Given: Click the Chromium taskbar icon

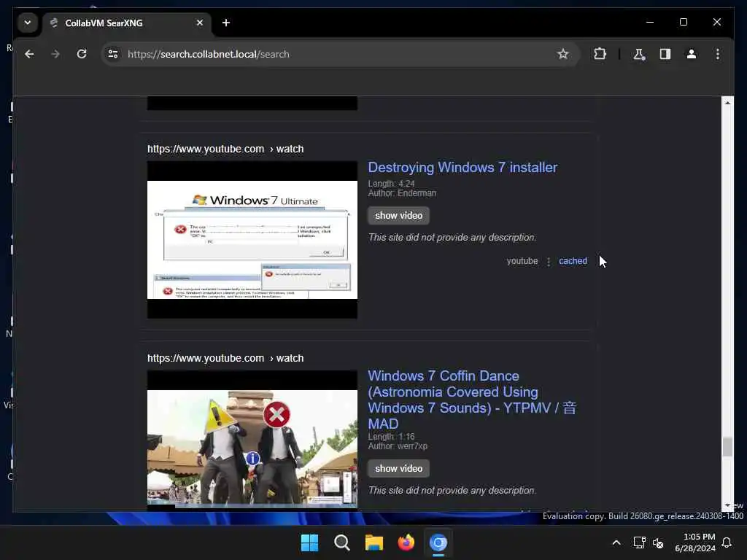Looking at the screenshot, I should [x=438, y=542].
